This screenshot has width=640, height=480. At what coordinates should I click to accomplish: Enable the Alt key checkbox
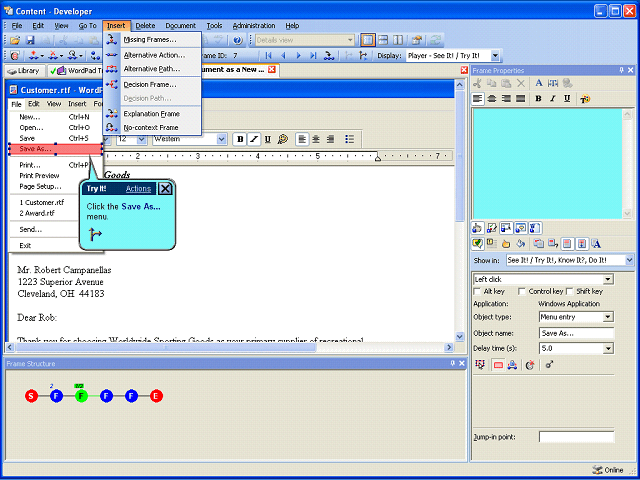(x=476, y=291)
